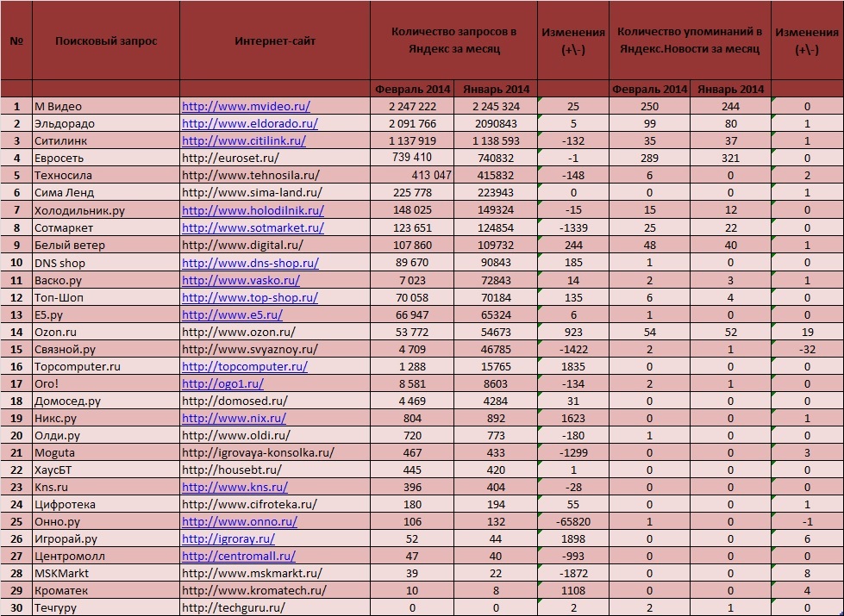Click the change value '-1339'

pyautogui.click(x=573, y=227)
